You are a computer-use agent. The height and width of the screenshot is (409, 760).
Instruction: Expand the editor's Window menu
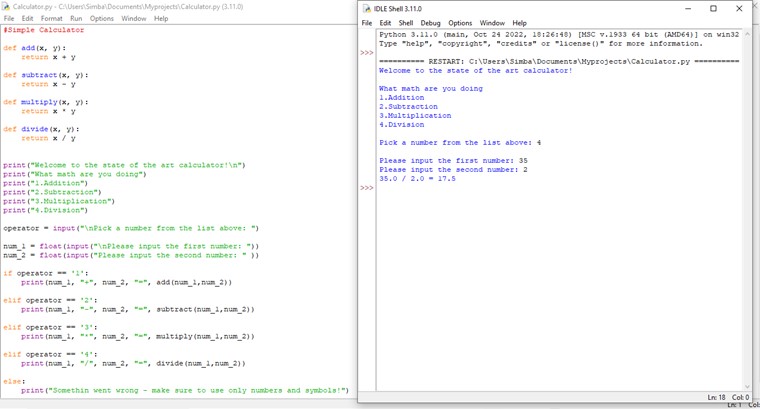[x=133, y=18]
